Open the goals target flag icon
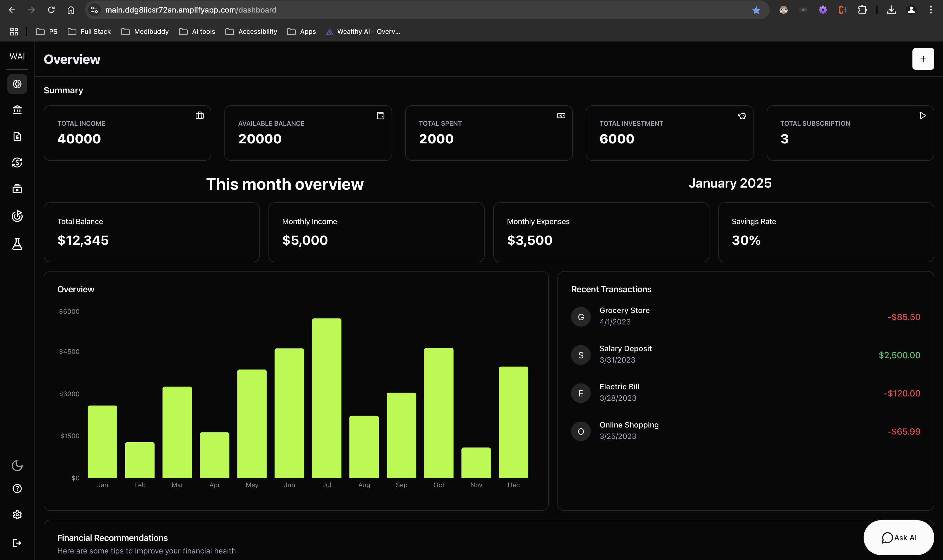This screenshot has width=943, height=560. [x=17, y=215]
